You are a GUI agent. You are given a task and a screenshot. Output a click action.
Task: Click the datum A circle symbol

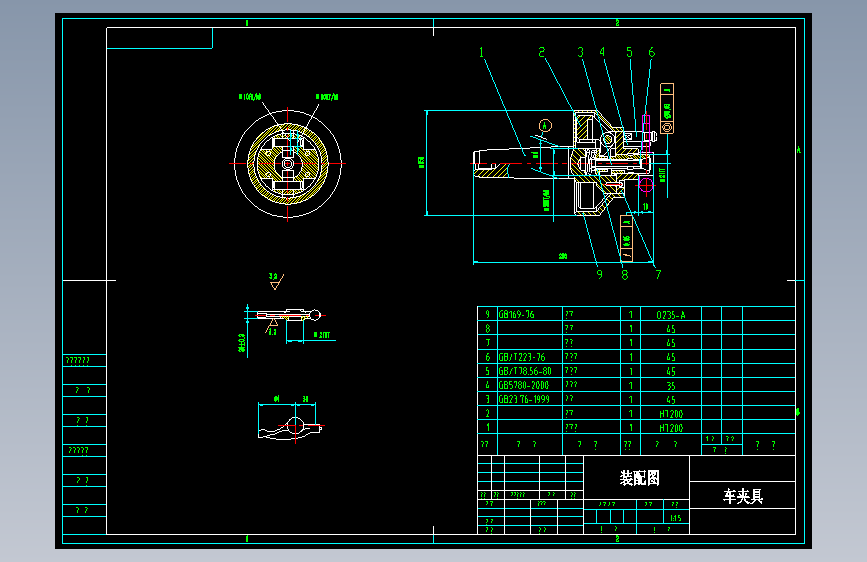point(545,126)
